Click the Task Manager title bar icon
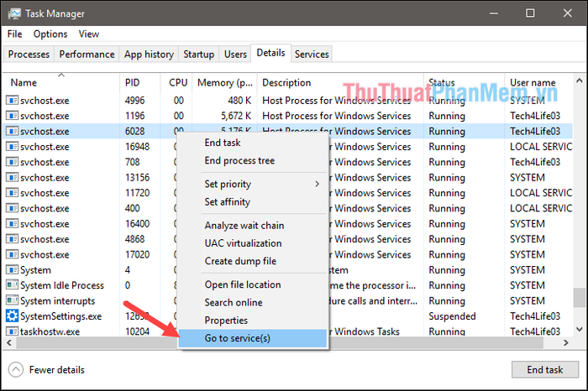This screenshot has height=391, width=588. tap(14, 13)
